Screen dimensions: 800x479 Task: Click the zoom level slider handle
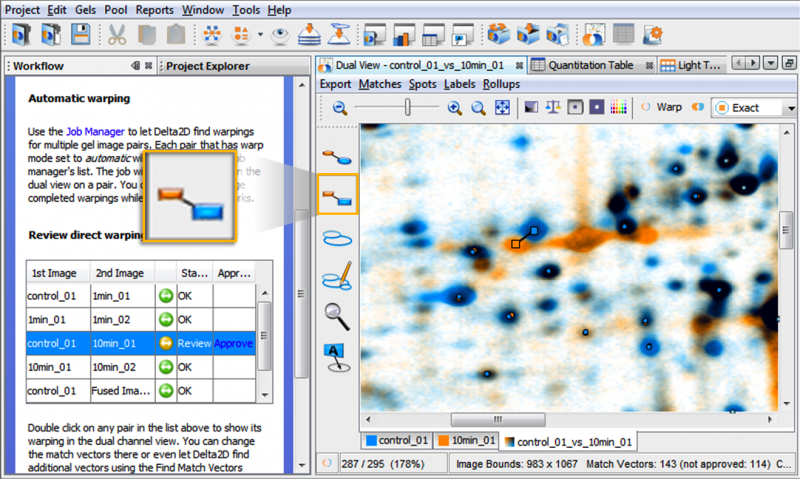pyautogui.click(x=407, y=107)
